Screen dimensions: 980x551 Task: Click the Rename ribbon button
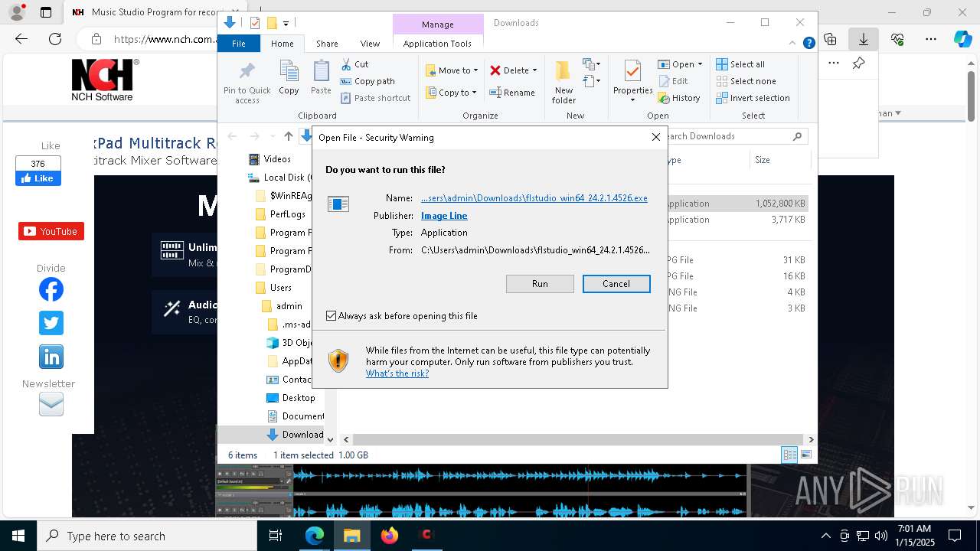512,93
